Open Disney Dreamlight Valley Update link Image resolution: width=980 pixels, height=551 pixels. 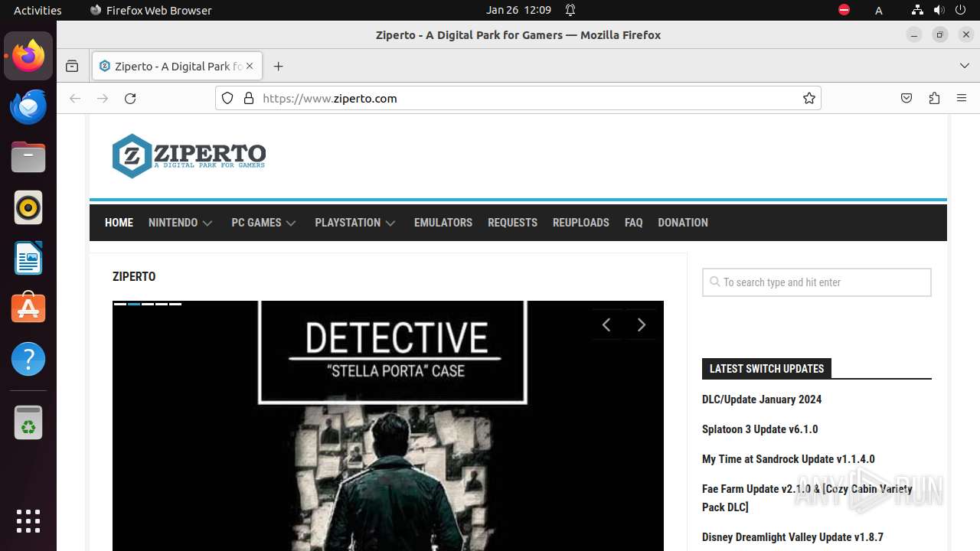point(792,537)
